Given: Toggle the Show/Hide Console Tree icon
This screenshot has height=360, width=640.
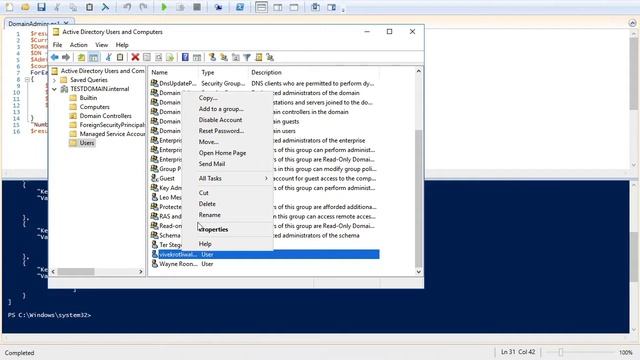Looking at the screenshot, I should pyautogui.click(x=93, y=57).
